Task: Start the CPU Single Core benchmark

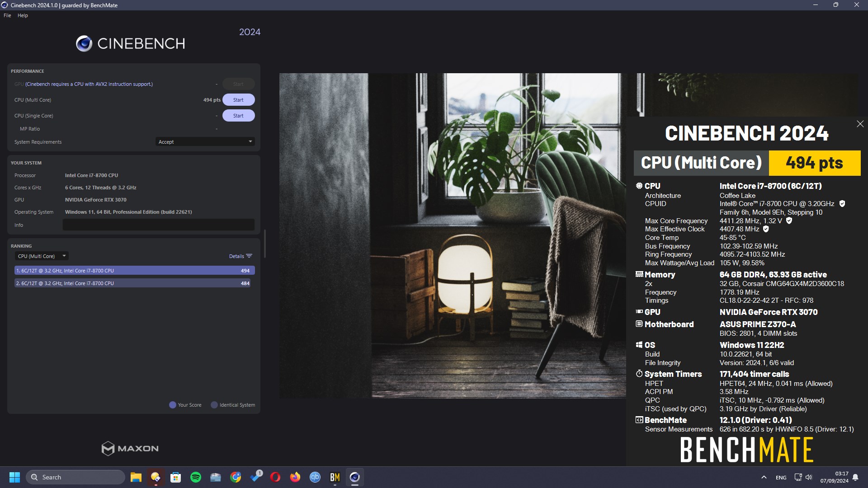Action: tap(238, 116)
